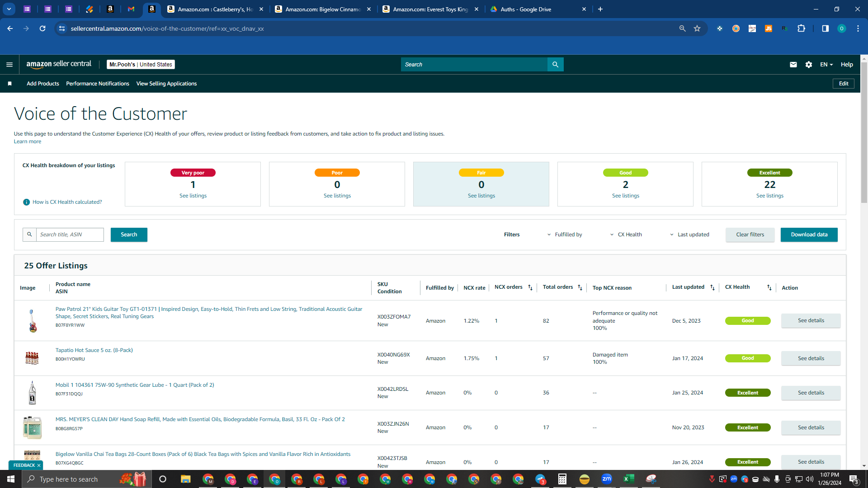Open View Selling Applications menu item
The width and height of the screenshot is (868, 488).
(166, 84)
